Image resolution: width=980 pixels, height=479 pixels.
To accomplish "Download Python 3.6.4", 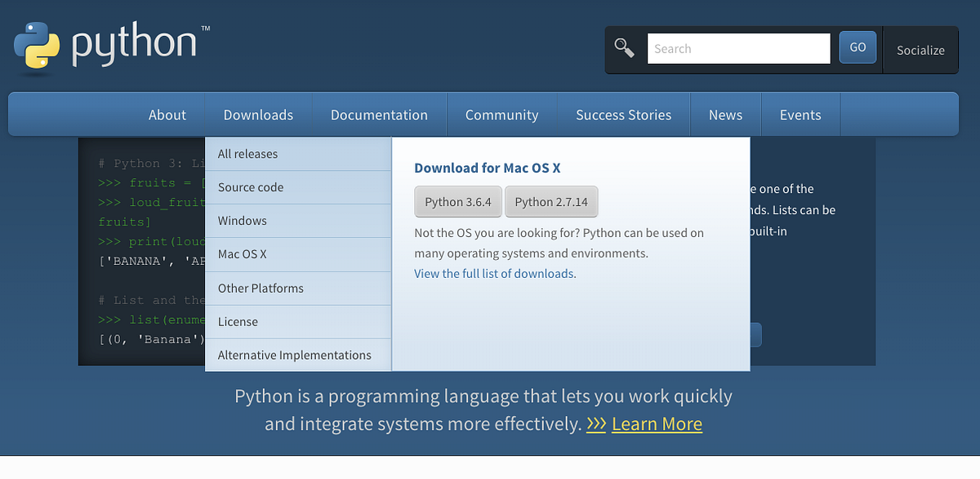I will point(458,202).
